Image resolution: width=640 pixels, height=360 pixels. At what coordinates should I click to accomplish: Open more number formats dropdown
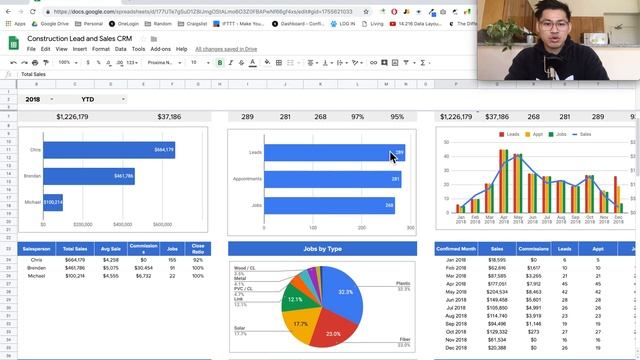[132, 63]
